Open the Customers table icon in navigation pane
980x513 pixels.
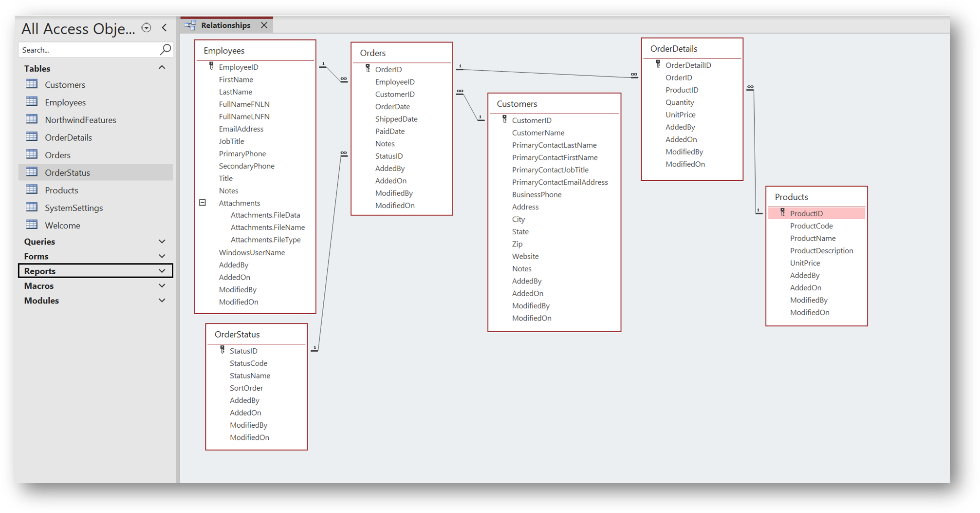(x=32, y=84)
